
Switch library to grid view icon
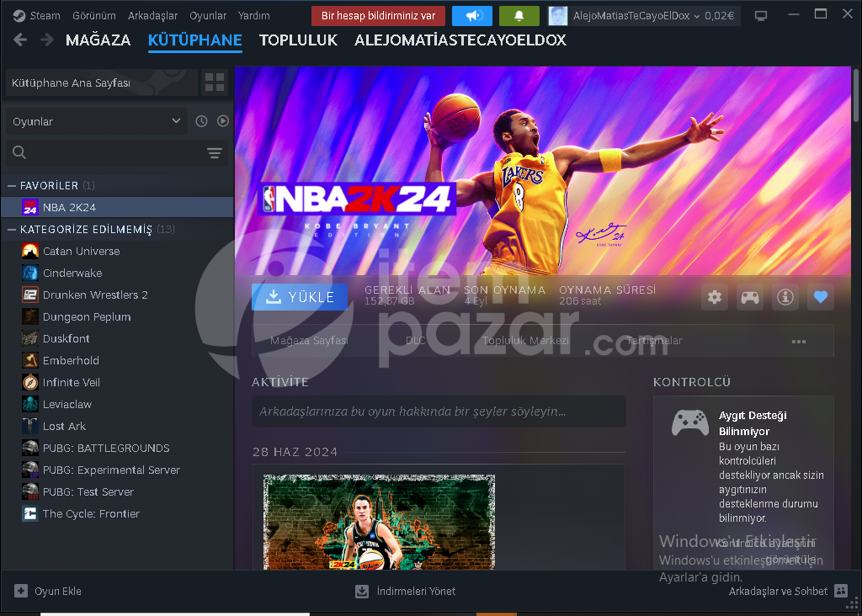click(x=215, y=82)
